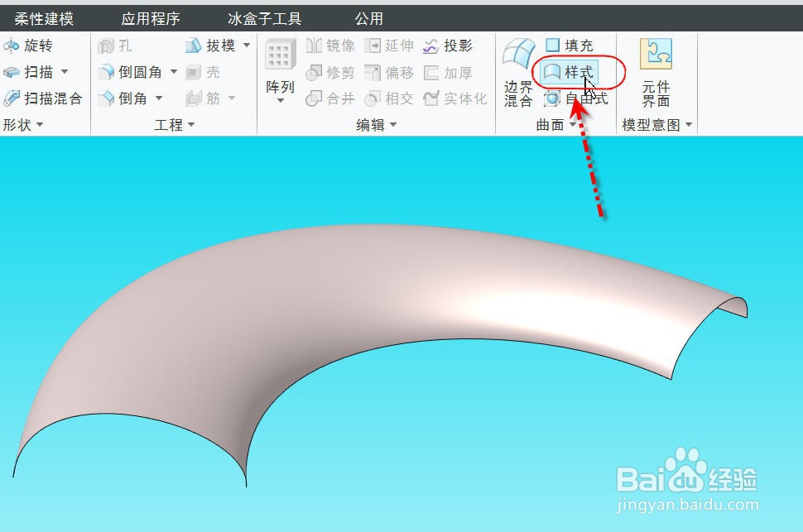Select the 旋转 (Revolve) tool
The image size is (803, 532).
28,46
